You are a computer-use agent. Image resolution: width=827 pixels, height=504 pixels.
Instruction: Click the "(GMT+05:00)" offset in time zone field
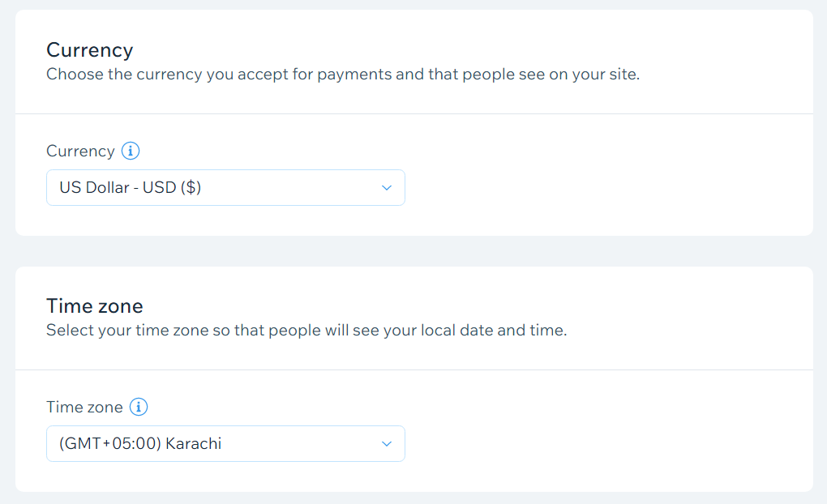(x=109, y=444)
